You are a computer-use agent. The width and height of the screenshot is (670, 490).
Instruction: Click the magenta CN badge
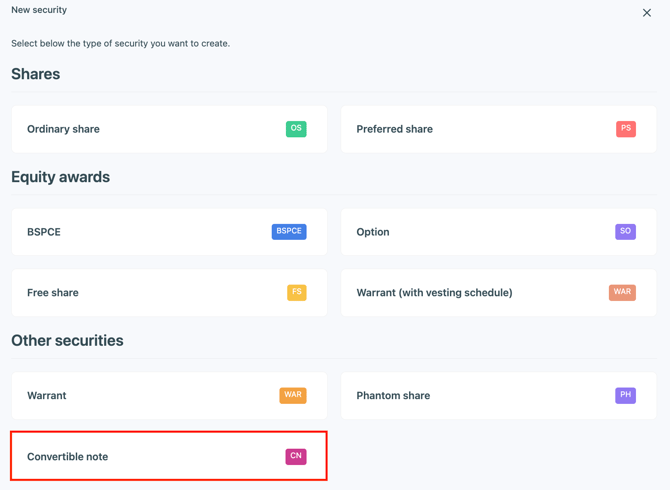296,456
